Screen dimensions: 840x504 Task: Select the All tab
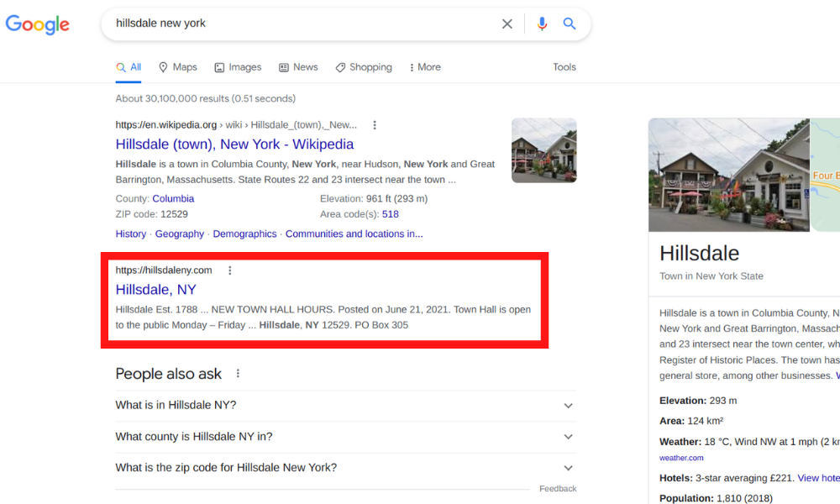pyautogui.click(x=129, y=67)
